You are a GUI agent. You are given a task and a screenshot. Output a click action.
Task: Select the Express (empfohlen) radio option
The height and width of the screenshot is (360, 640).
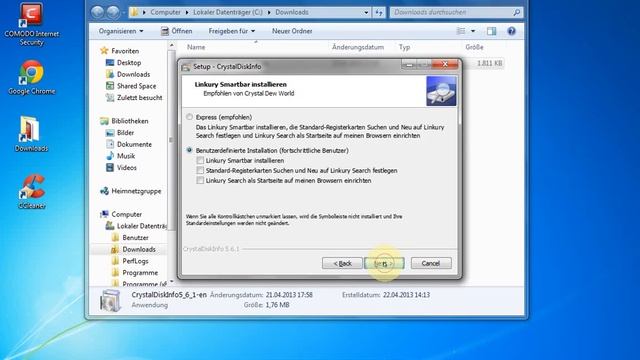189,117
